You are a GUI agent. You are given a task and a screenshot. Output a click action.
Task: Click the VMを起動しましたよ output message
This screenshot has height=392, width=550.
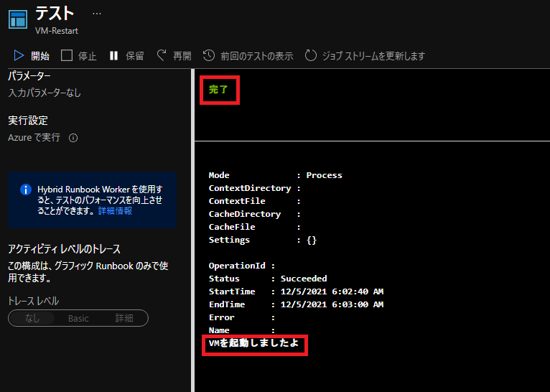(253, 343)
